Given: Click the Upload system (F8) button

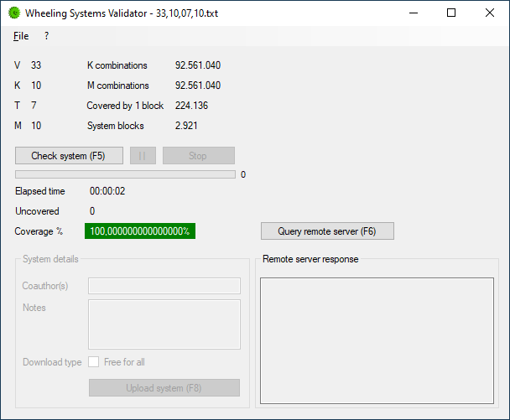Looking at the screenshot, I should point(164,388).
